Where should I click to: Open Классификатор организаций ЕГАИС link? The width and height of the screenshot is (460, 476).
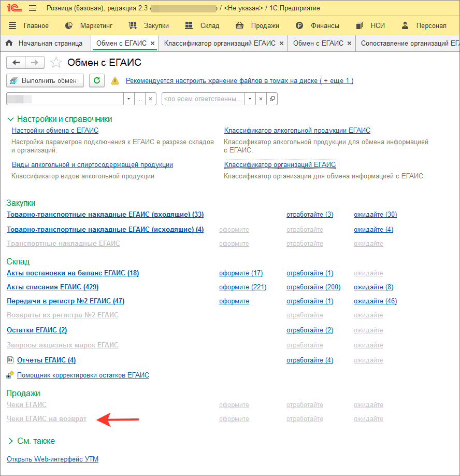pyautogui.click(x=280, y=164)
